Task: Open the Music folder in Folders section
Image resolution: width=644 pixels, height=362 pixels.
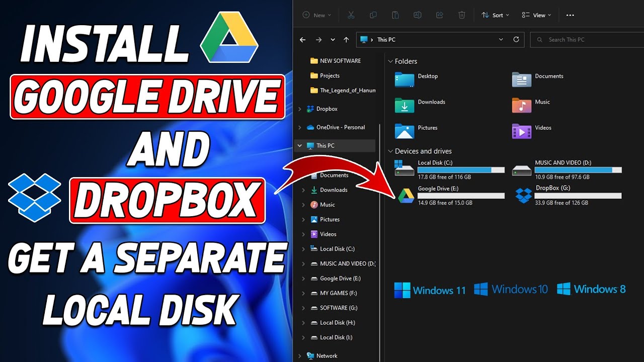Action: tap(522, 105)
